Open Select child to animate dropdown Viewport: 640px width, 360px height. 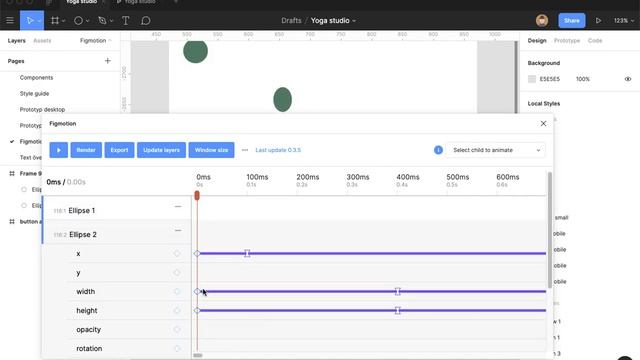[496, 150]
